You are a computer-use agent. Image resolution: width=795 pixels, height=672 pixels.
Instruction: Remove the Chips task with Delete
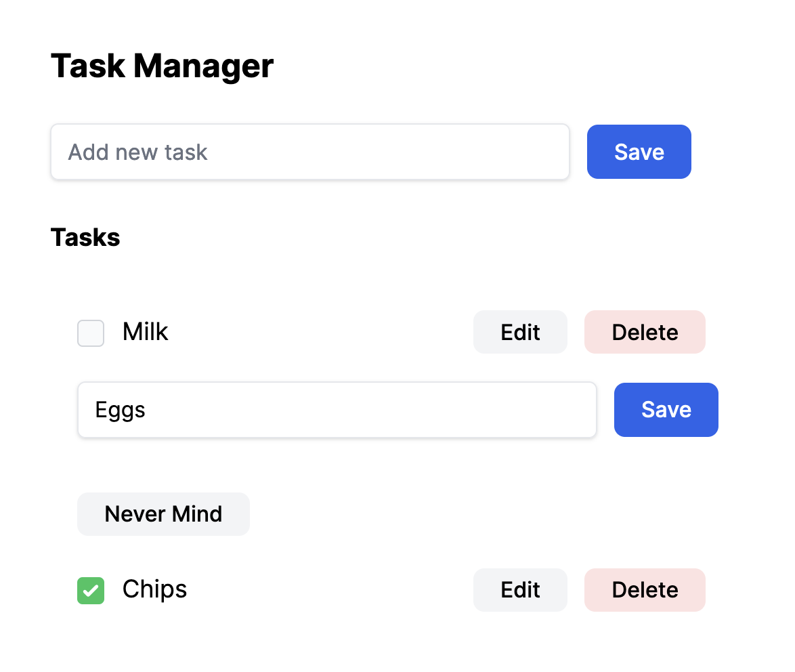point(645,589)
